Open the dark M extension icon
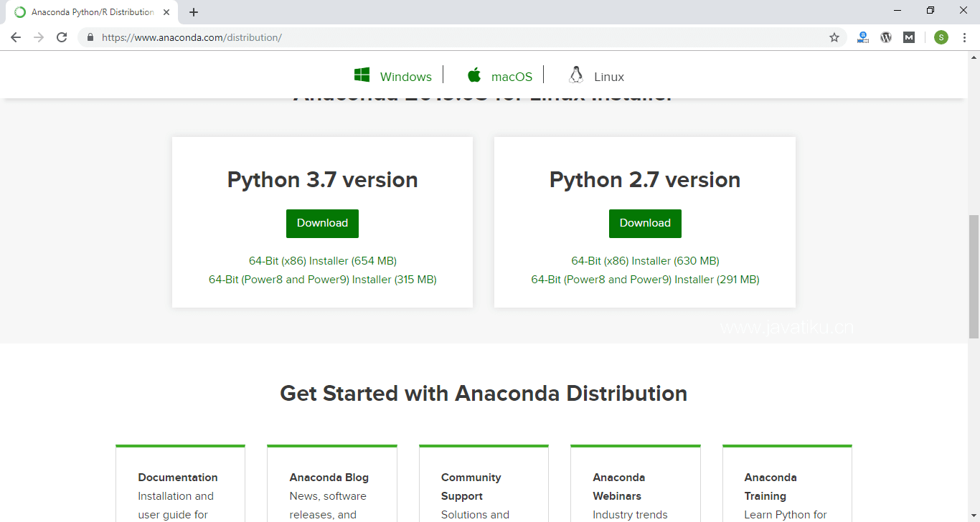Viewport: 980px width, 522px height. tap(909, 37)
